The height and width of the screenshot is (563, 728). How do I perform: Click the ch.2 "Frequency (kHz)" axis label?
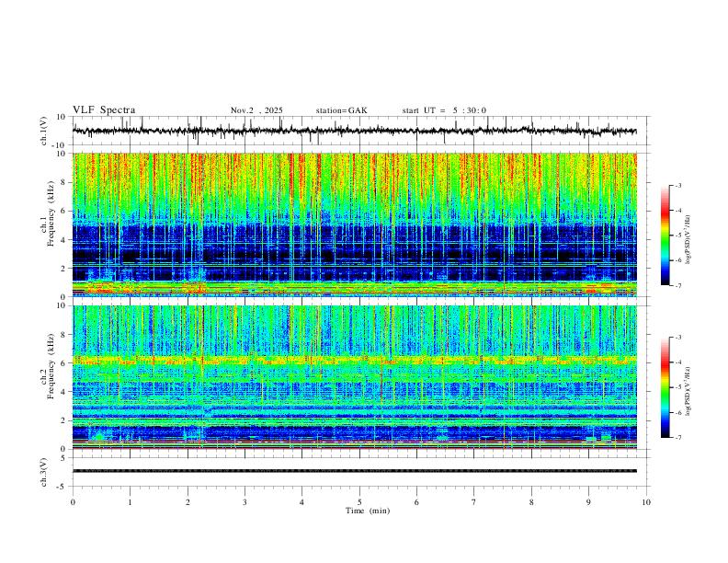point(51,366)
